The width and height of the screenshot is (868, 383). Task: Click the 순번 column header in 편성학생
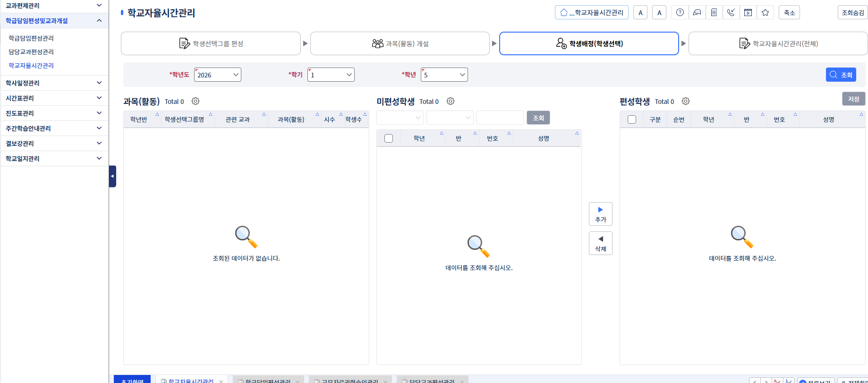click(x=679, y=119)
